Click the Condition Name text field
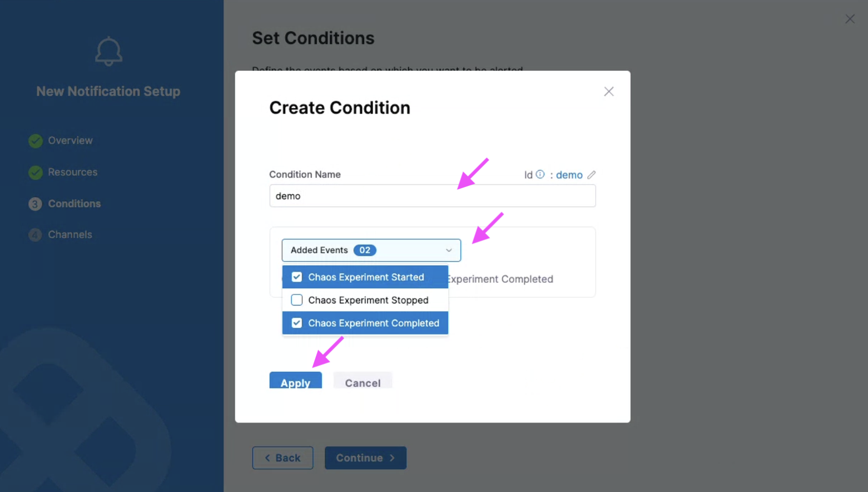Screen dimensions: 868x492 (x=432, y=196)
